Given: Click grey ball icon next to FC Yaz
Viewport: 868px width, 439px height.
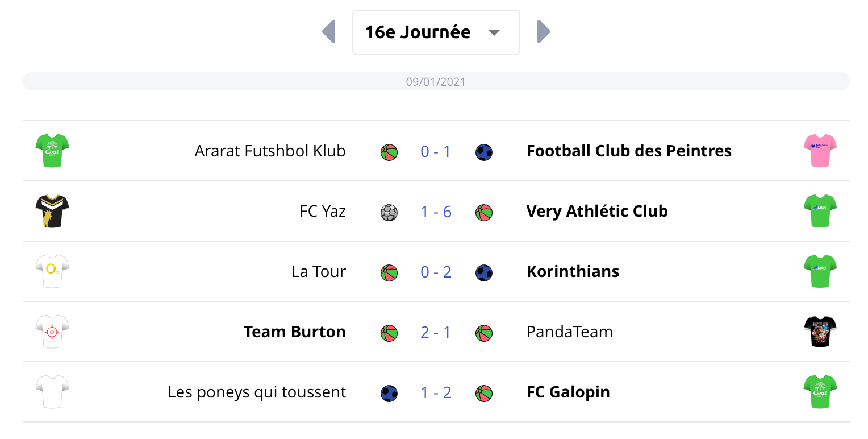Looking at the screenshot, I should pyautogui.click(x=389, y=213).
